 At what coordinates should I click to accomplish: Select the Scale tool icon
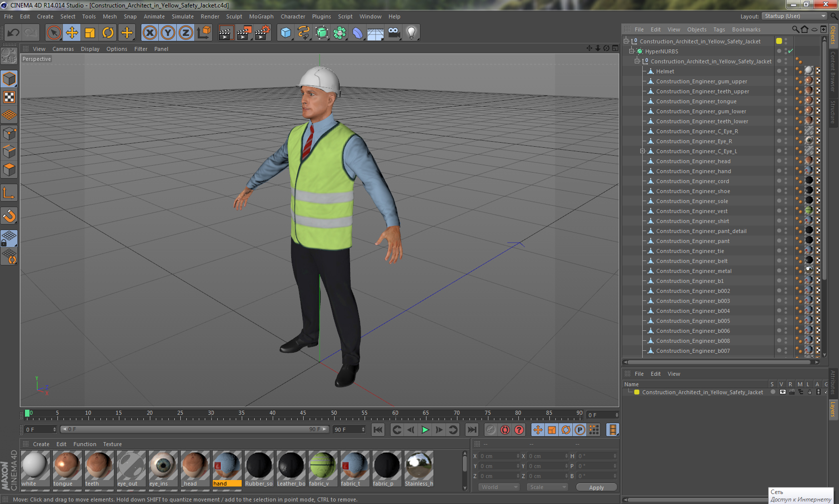pyautogui.click(x=90, y=33)
